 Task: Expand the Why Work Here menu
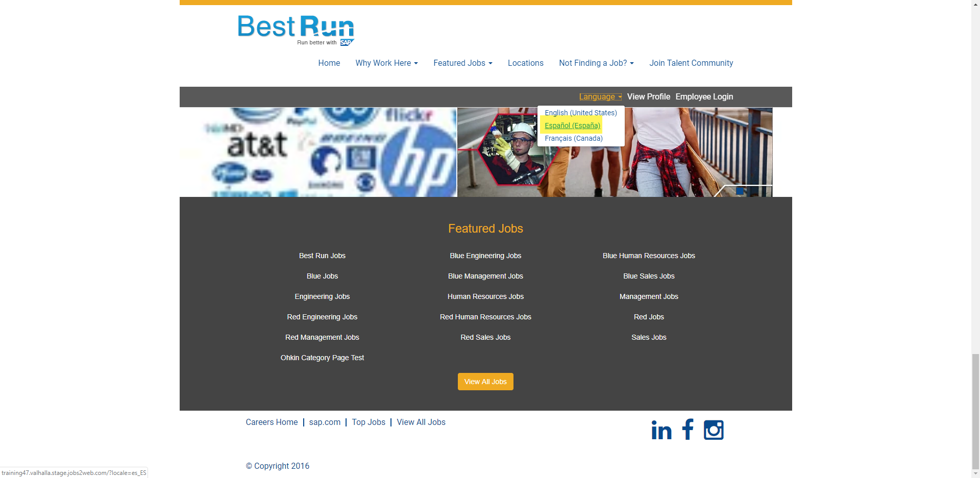click(386, 63)
